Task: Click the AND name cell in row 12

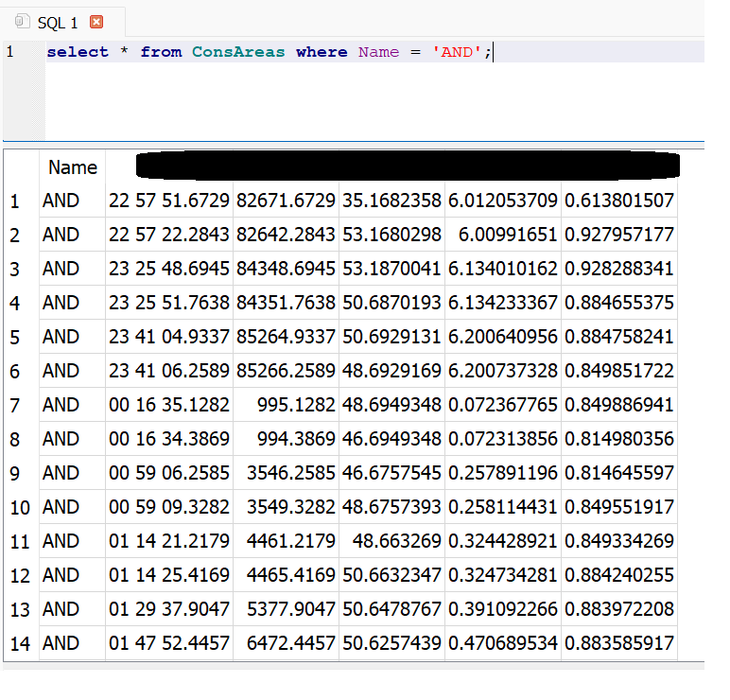Action: [73, 575]
